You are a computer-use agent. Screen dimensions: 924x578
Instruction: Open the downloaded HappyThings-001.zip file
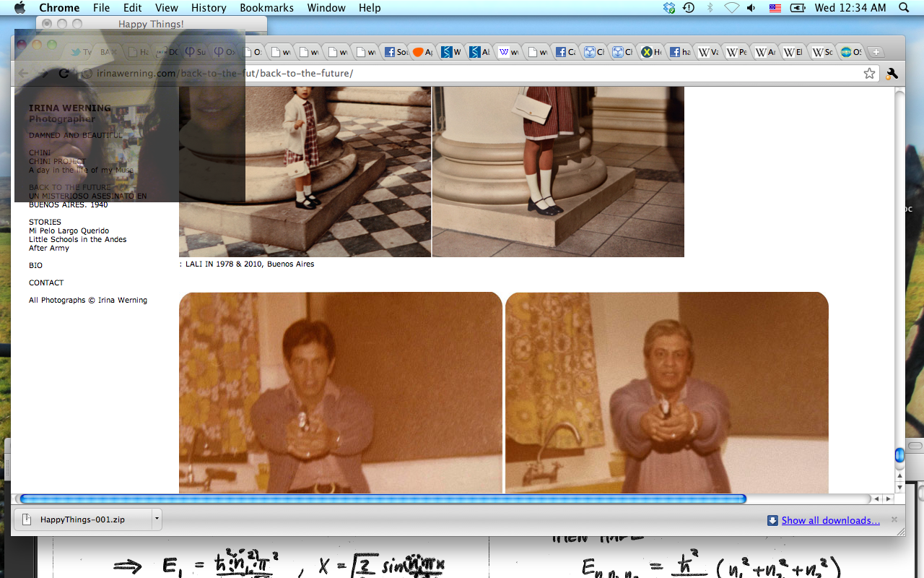[x=82, y=519]
